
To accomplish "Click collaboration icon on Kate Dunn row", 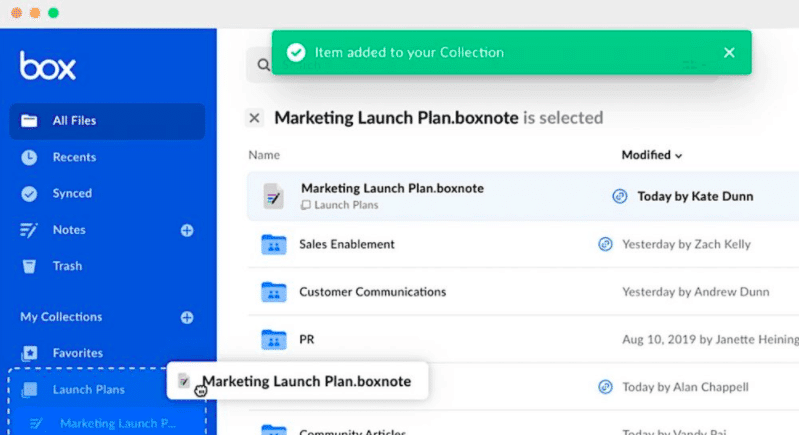I will tap(620, 196).
